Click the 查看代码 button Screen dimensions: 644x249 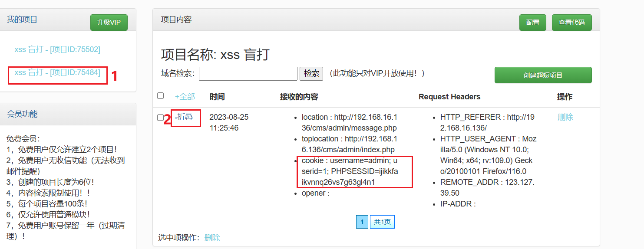(571, 23)
